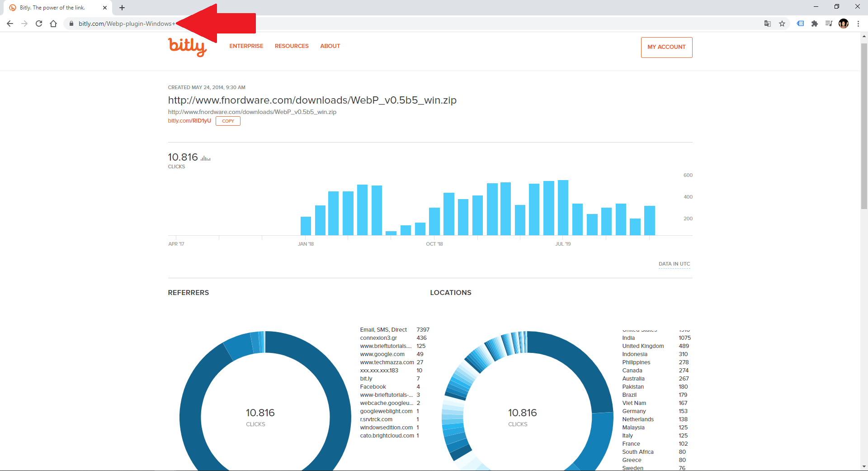Select Brazil location row
Viewport: 868px width, 471px height.
655,395
